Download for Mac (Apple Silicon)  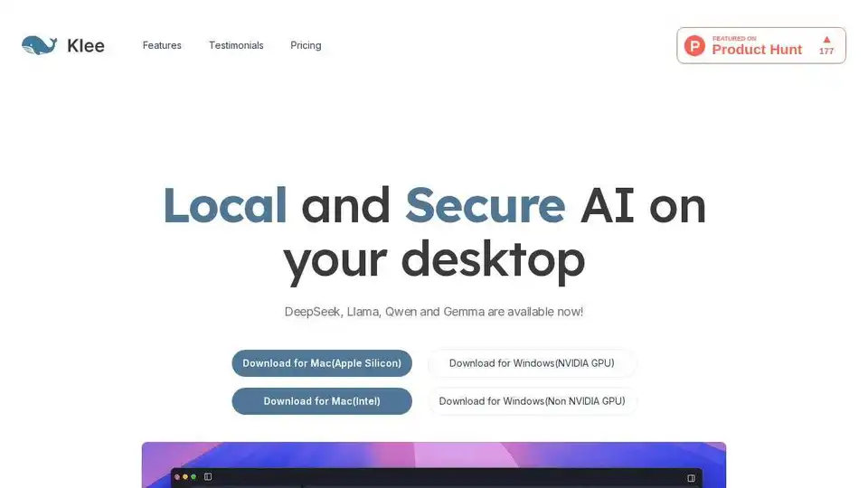click(322, 363)
